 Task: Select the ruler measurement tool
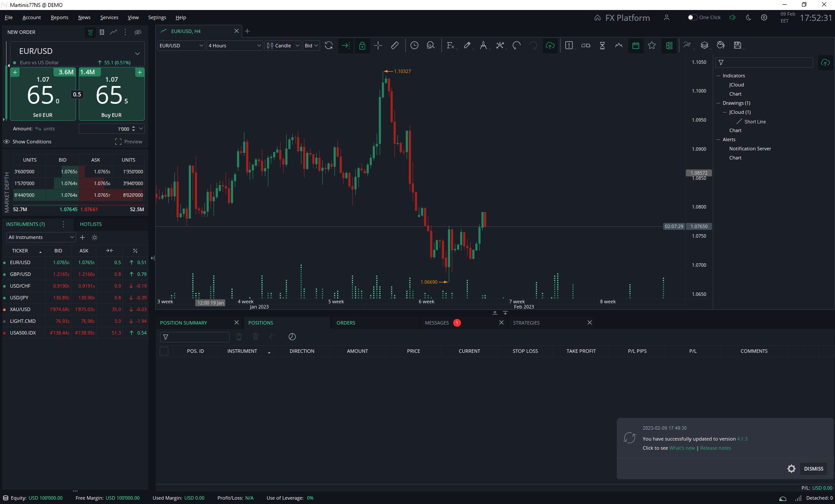(395, 45)
